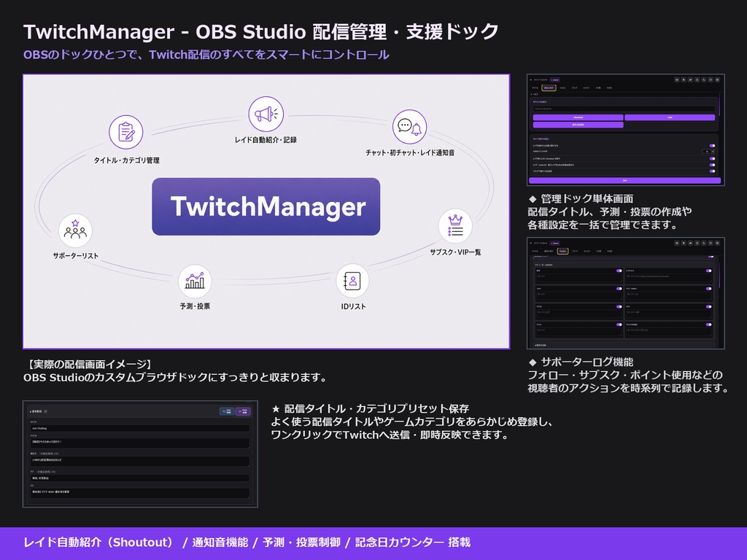The height and width of the screenshot is (560, 747).
Task: Click the chat bubble and bell icon
Action: pos(409,127)
